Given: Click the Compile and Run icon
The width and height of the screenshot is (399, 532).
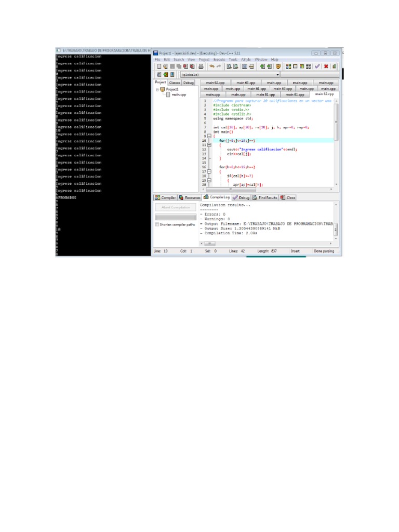Looking at the screenshot, I should click(x=302, y=66).
